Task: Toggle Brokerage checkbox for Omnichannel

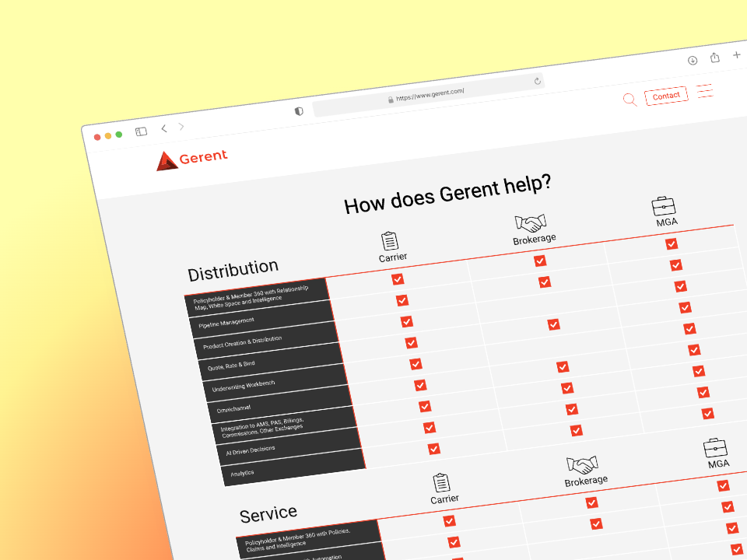Action: coord(563,366)
